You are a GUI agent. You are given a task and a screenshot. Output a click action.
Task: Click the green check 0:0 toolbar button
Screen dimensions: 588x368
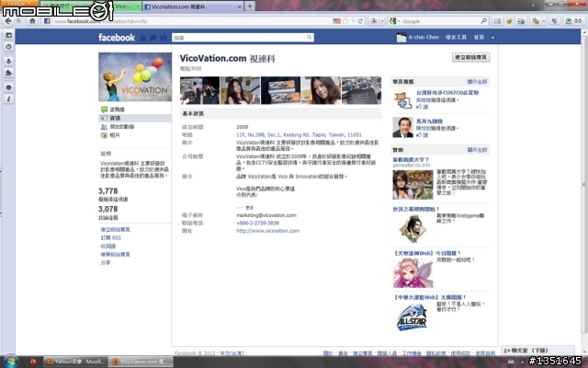pos(573,21)
